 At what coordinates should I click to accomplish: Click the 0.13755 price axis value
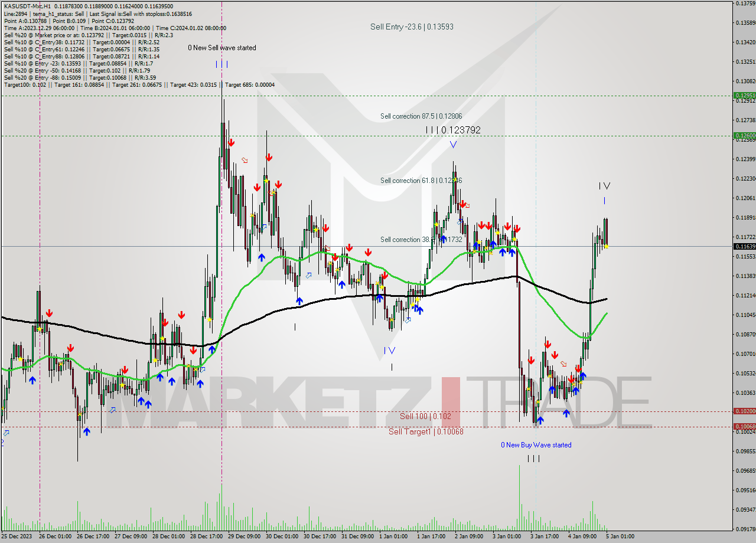click(x=746, y=3)
